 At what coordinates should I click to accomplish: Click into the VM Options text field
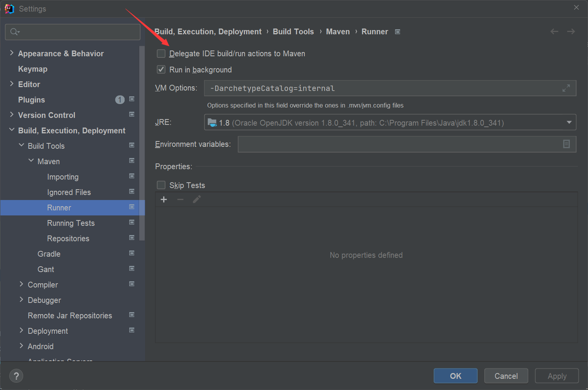pyautogui.click(x=390, y=88)
